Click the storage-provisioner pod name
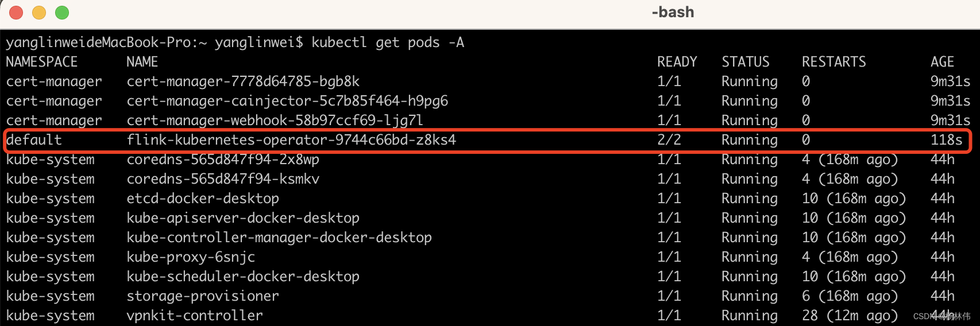Screen dimensions: 980x326 pos(203,296)
